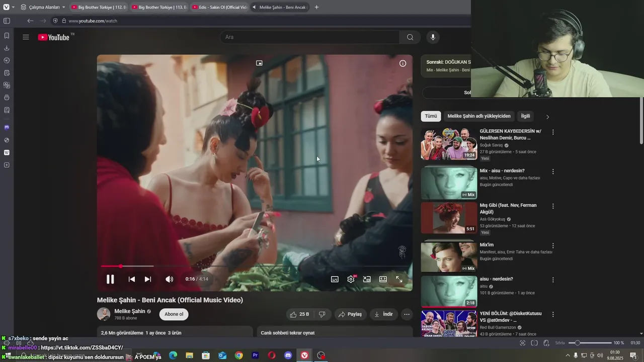The width and height of the screenshot is (644, 362).
Task: Select Melike Şahin adlı yükleyiciden chip
Action: pyautogui.click(x=479, y=116)
